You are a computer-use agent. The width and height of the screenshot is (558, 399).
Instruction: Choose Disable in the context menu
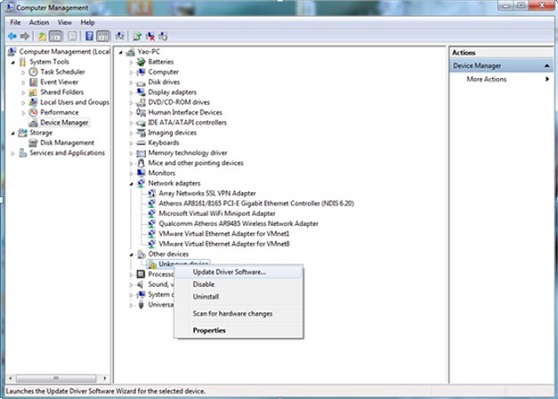239,284
